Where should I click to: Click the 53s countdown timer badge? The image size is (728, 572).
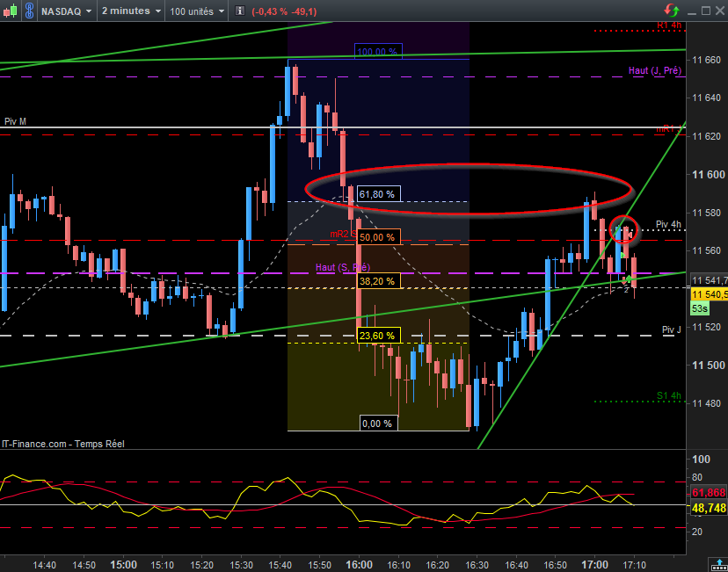[699, 308]
